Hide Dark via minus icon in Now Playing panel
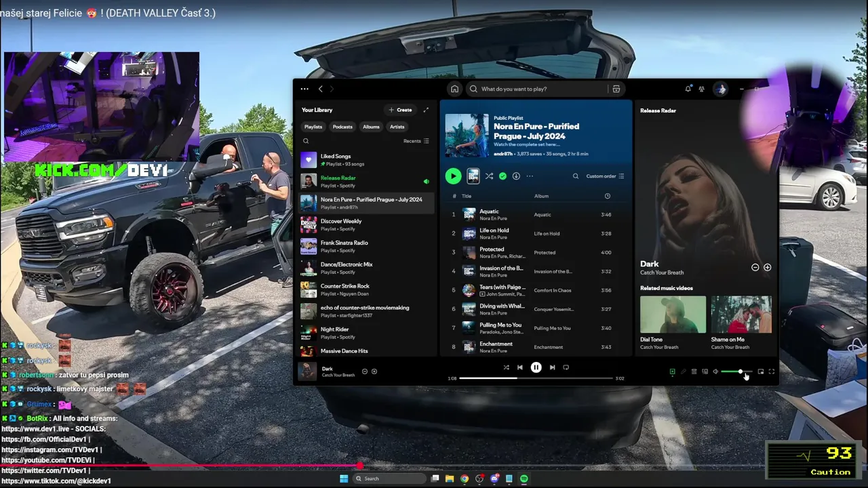Viewport: 868px width, 488px height. pos(755,267)
